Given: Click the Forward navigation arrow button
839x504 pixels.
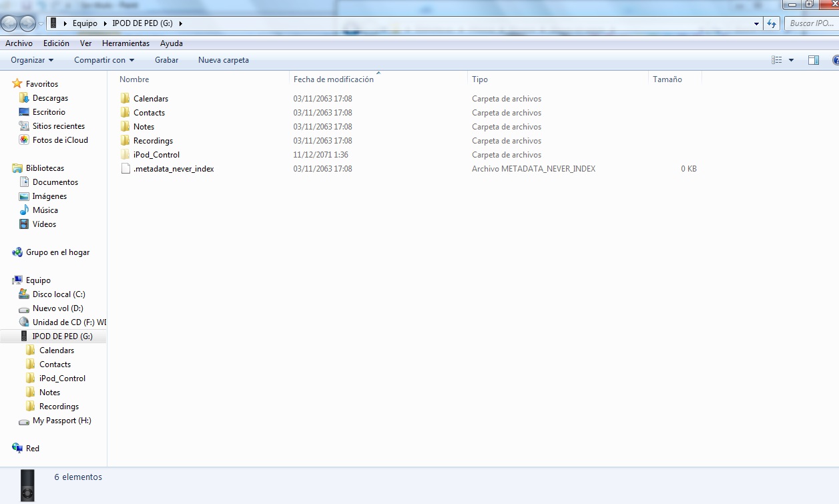Looking at the screenshot, I should coord(27,23).
